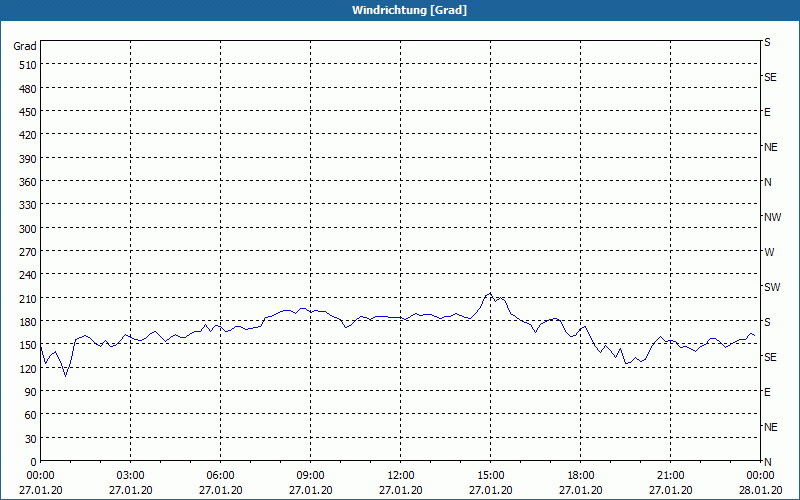Screen dimensions: 800x500
Task: Select the NE compass label at 390 level
Action: click(x=771, y=147)
